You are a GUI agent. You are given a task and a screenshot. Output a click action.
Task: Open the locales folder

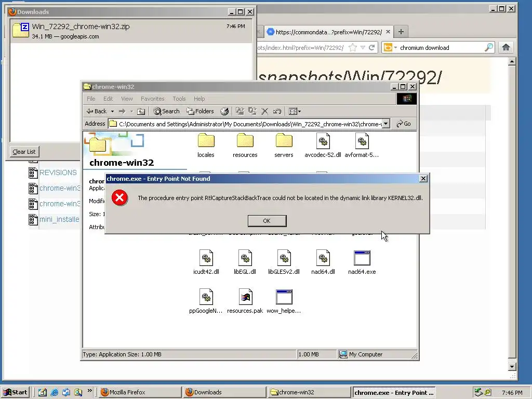click(206, 145)
